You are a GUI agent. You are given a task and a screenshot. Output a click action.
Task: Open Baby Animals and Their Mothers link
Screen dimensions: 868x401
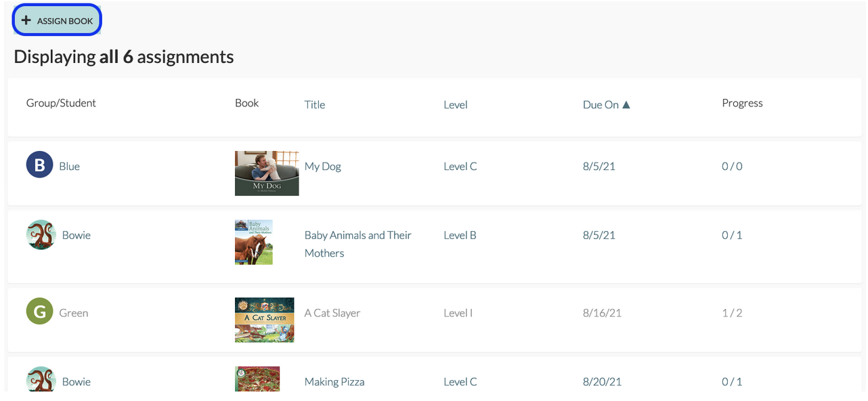pyautogui.click(x=358, y=244)
